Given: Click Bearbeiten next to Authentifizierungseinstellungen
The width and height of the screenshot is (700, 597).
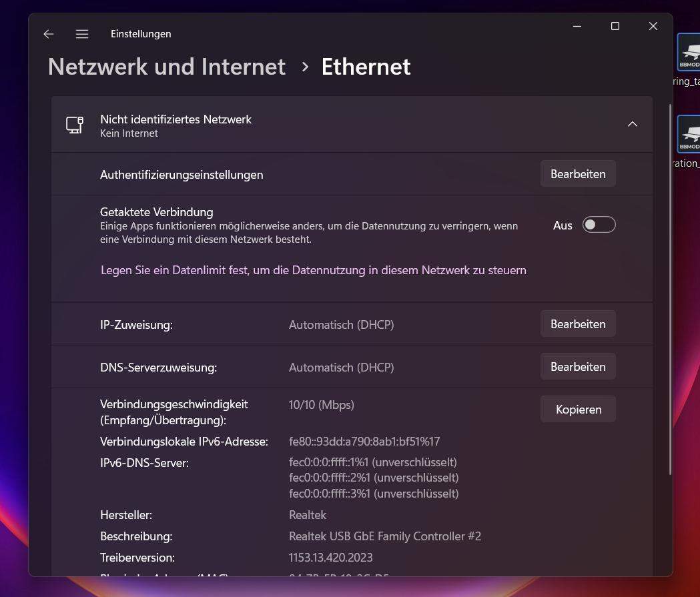Looking at the screenshot, I should coord(577,173).
